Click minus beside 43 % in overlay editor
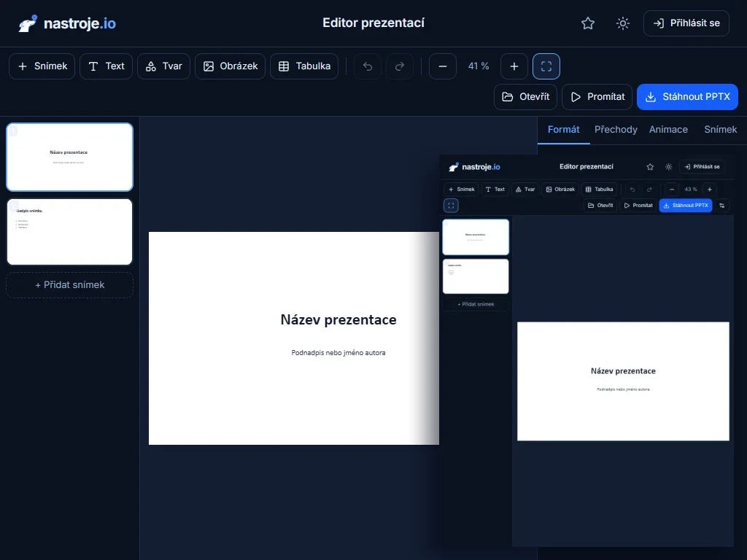747x560 pixels. 672,190
